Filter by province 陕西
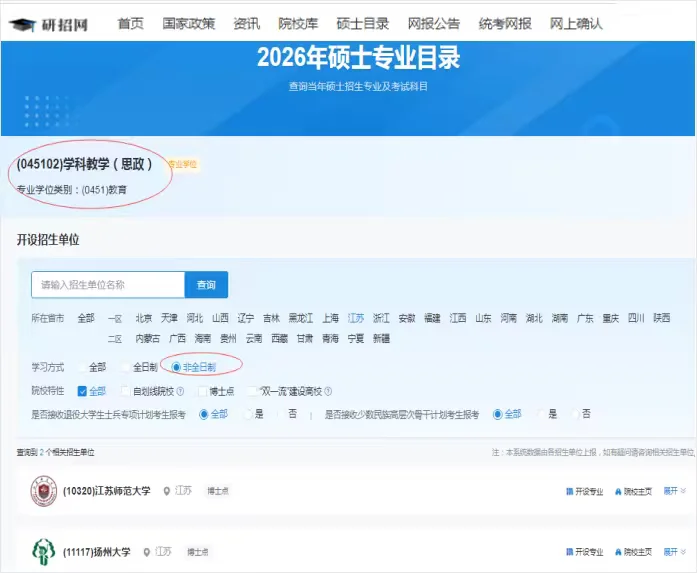The image size is (697, 573). (662, 318)
